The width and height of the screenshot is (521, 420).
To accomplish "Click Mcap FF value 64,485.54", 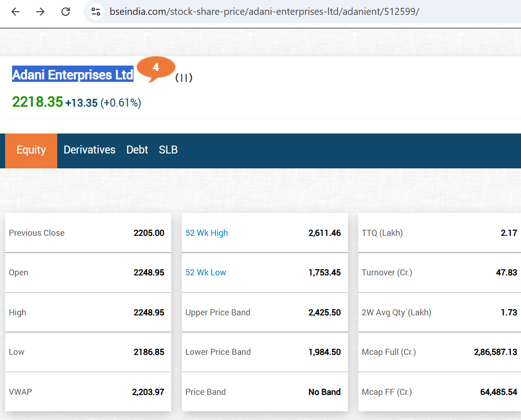I will tap(499, 392).
